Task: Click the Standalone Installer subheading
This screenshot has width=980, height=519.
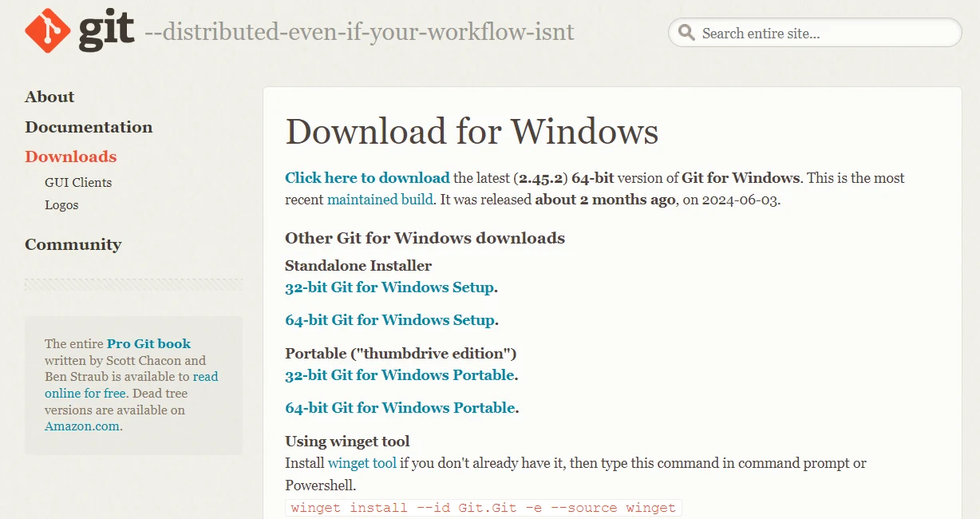Action: point(358,265)
